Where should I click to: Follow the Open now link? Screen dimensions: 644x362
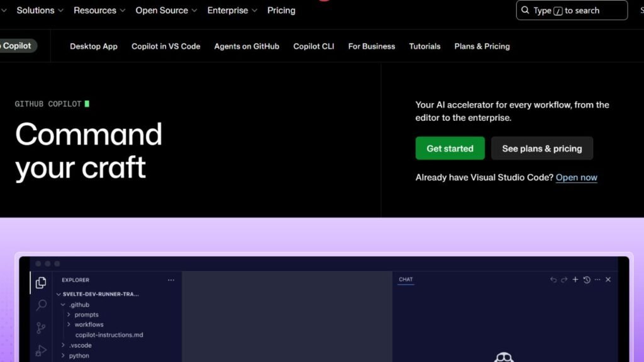[577, 178]
